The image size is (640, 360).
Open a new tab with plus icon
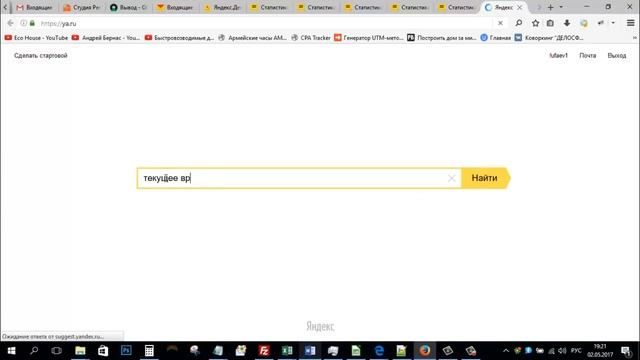click(551, 7)
